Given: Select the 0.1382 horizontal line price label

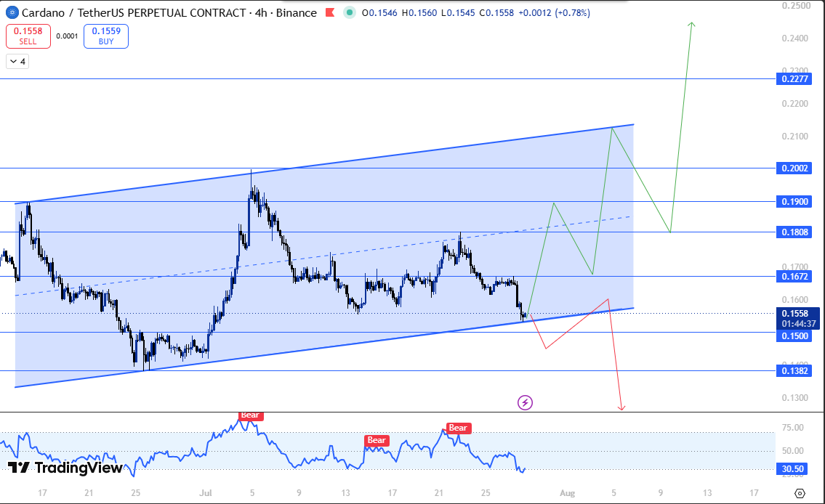Looking at the screenshot, I should pyautogui.click(x=794, y=371).
